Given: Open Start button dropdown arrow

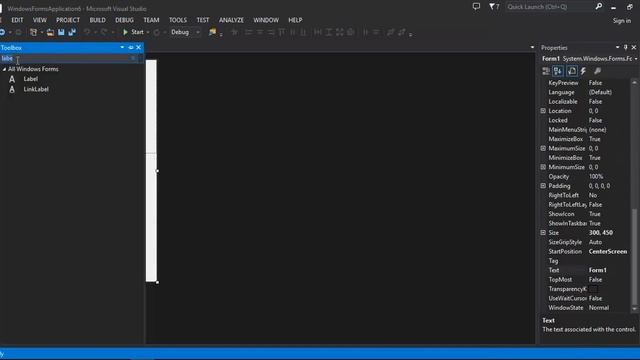Looking at the screenshot, I should pos(148,32).
